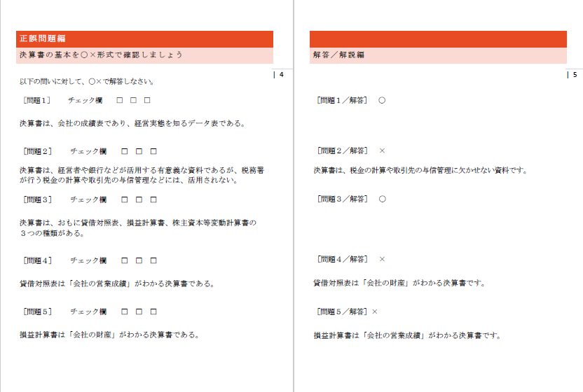This screenshot has height=392, width=583.
Task: Click explanation 貸借対照表は「会社の財産」がわかる決算書です
Action: coord(399,283)
